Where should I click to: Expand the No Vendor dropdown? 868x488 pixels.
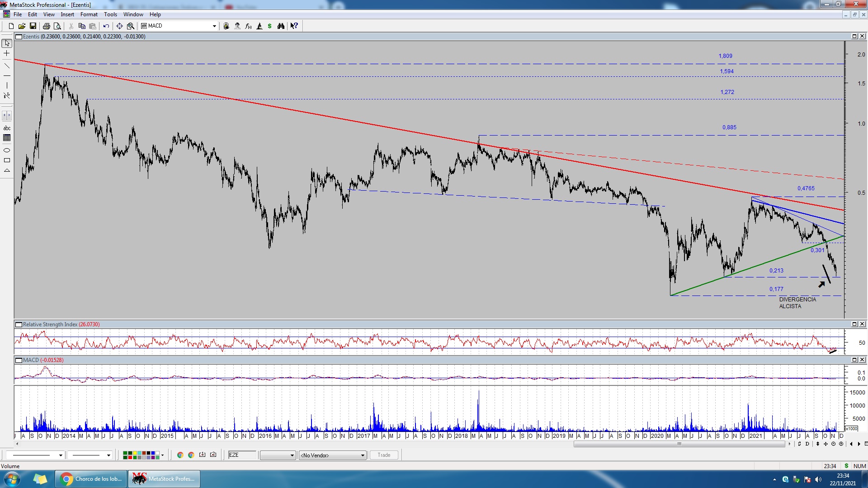363,455
